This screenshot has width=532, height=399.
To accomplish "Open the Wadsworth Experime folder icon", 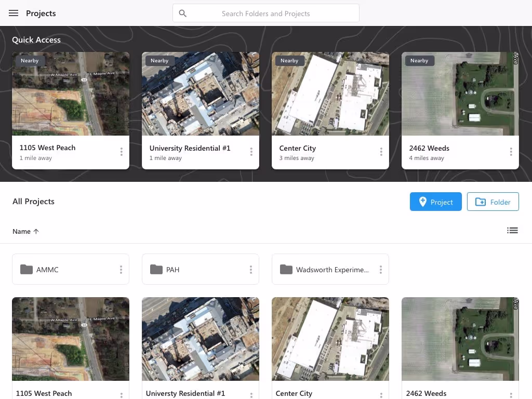I will tap(286, 269).
